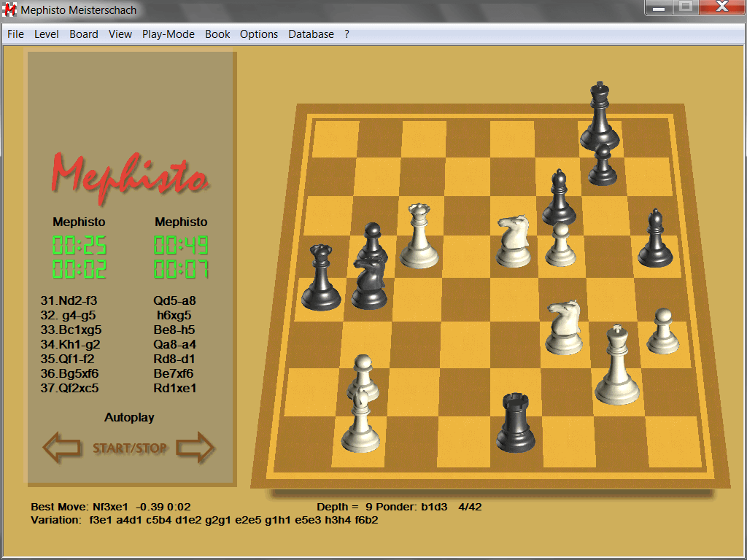Screen dimensions: 747x560
Task: Select the black queen on a4
Action: click(x=321, y=277)
